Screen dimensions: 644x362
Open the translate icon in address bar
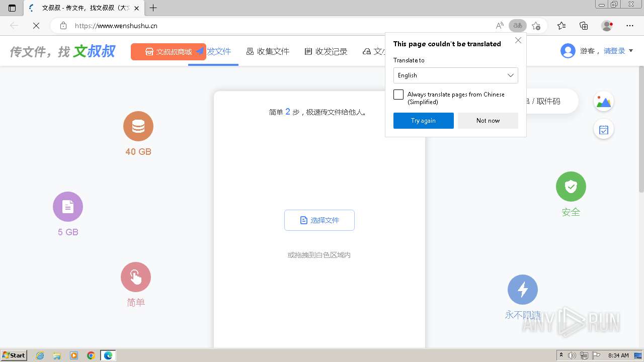pos(517,26)
